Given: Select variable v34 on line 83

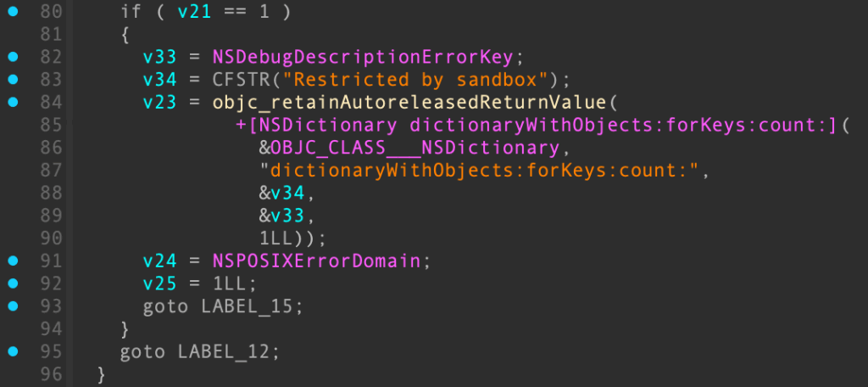Looking at the screenshot, I should [160, 80].
